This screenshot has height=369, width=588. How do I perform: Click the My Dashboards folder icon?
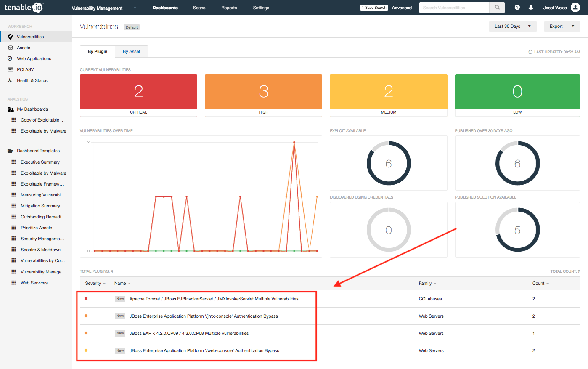click(11, 109)
